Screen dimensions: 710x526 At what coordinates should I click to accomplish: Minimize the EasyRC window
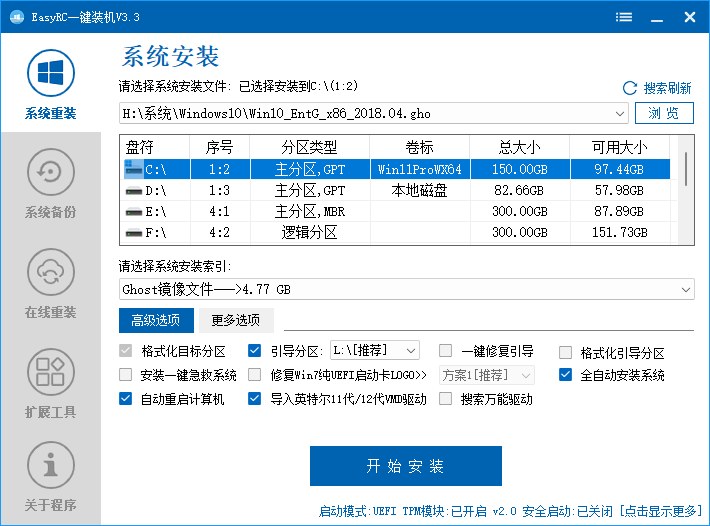[657, 17]
